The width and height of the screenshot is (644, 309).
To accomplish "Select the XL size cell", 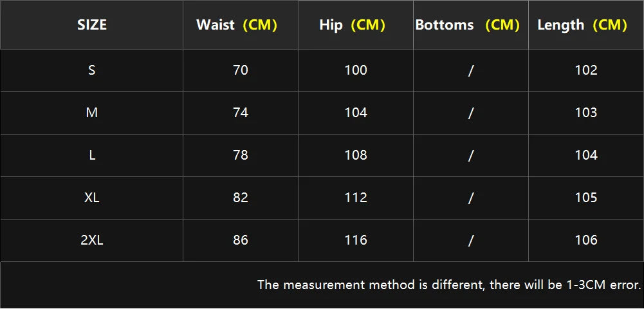I will (x=92, y=198).
